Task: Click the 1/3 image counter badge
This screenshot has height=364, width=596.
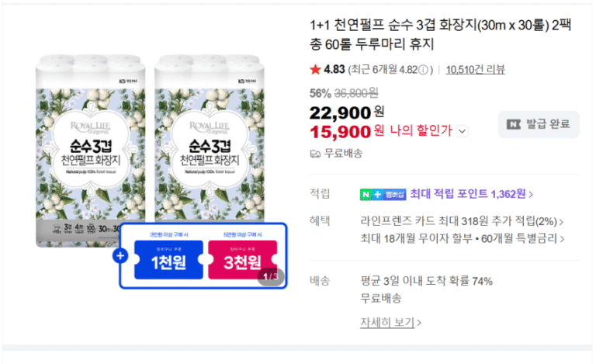Action: pos(270,276)
